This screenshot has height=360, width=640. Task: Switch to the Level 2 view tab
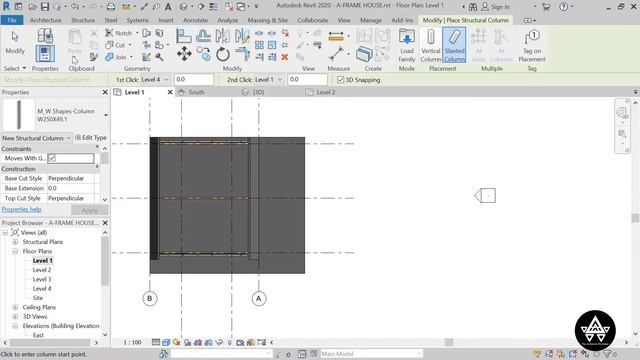click(x=326, y=92)
